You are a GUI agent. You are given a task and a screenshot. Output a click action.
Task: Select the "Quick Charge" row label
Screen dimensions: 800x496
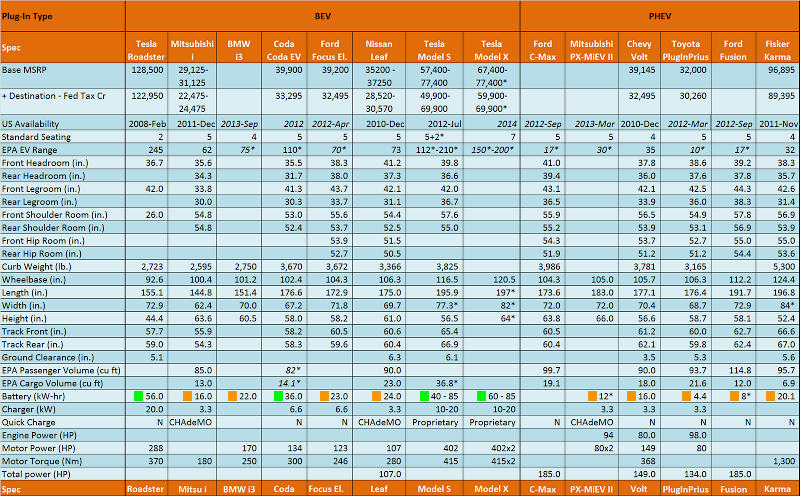point(28,422)
